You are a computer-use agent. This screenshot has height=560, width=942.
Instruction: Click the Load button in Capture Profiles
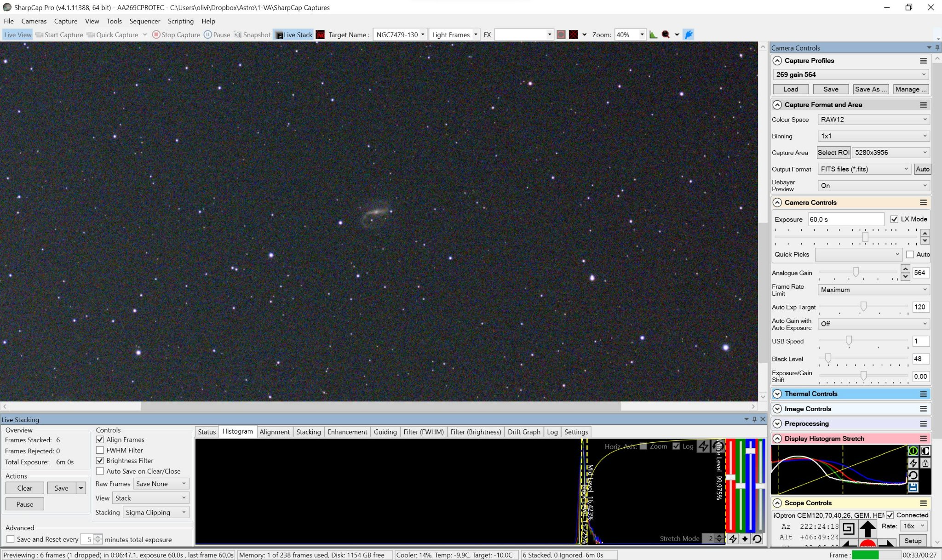[791, 89]
